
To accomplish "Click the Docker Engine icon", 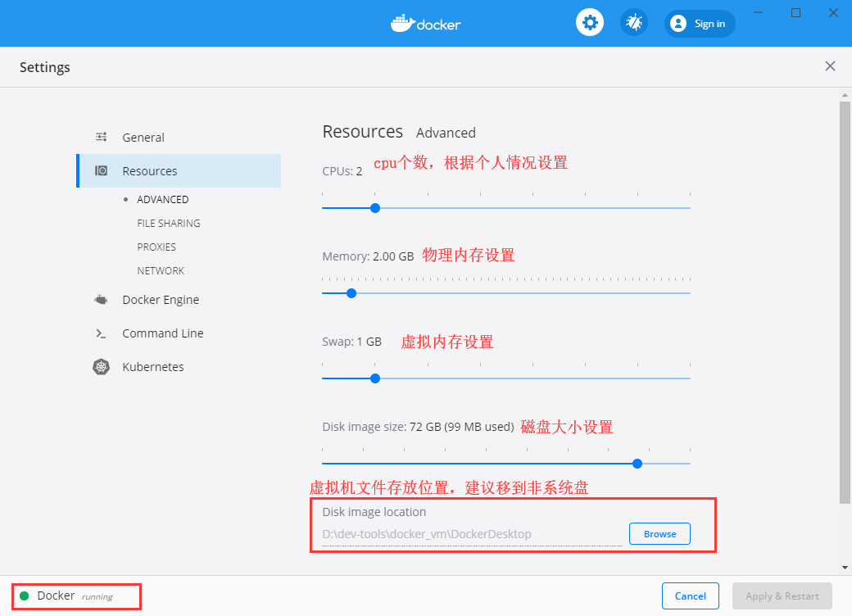I will coord(101,299).
